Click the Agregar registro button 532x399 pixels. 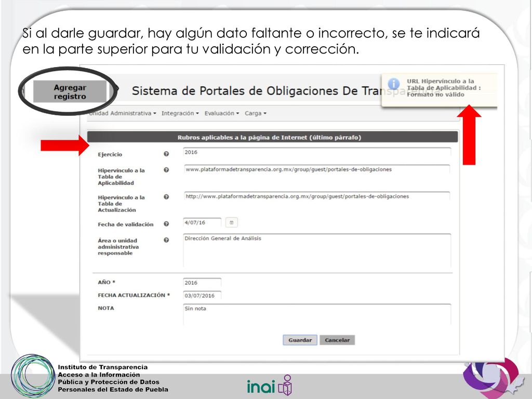[x=70, y=91]
